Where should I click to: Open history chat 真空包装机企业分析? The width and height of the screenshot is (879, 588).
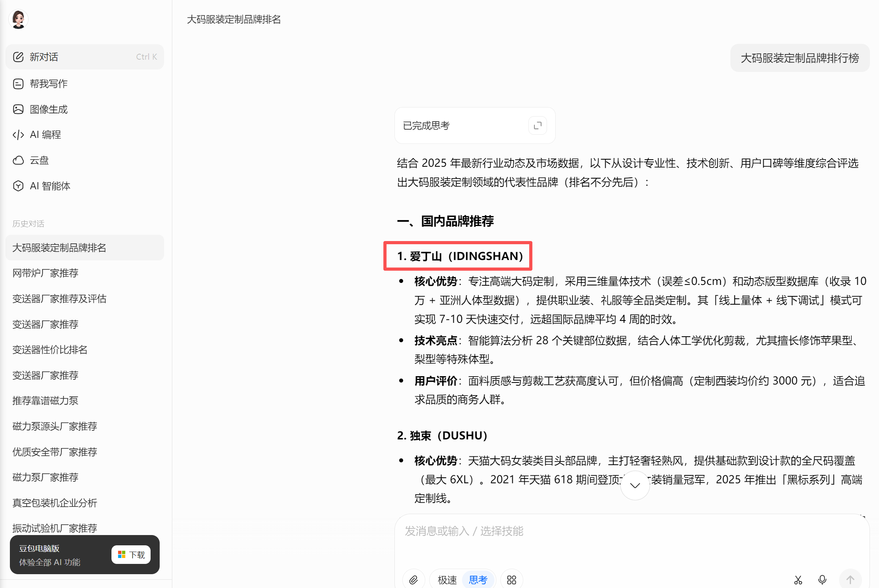(x=55, y=503)
